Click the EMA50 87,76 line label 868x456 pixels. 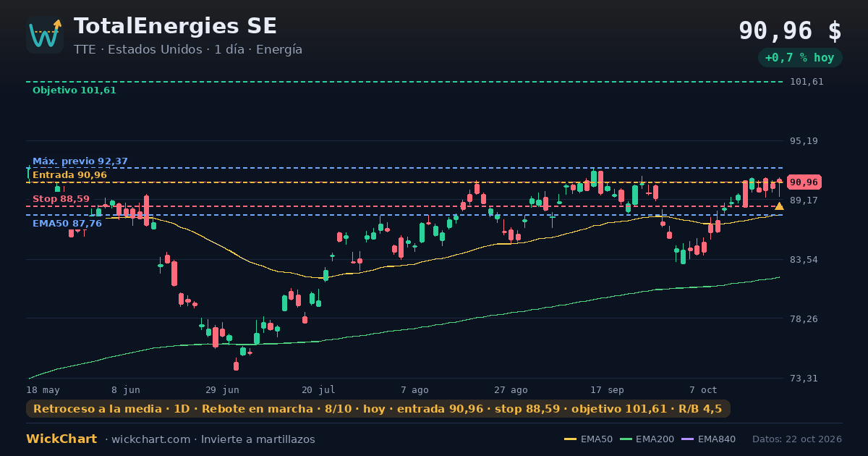coord(67,224)
